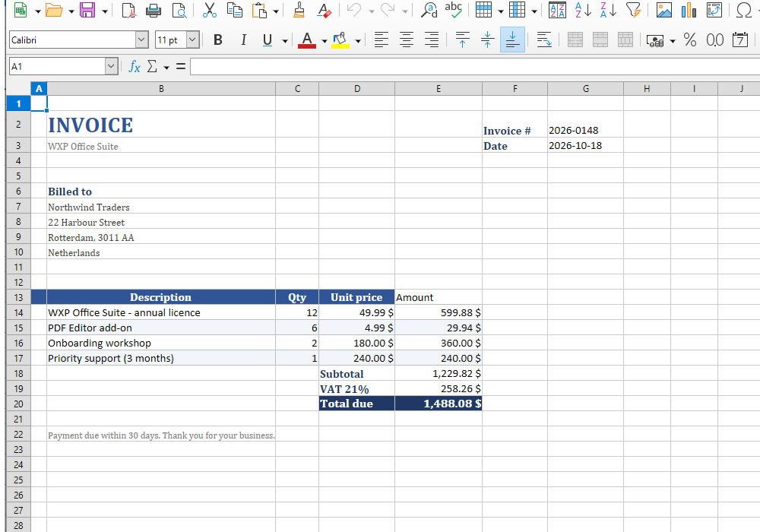Export directly as PDF
760x532 pixels.
click(128, 10)
